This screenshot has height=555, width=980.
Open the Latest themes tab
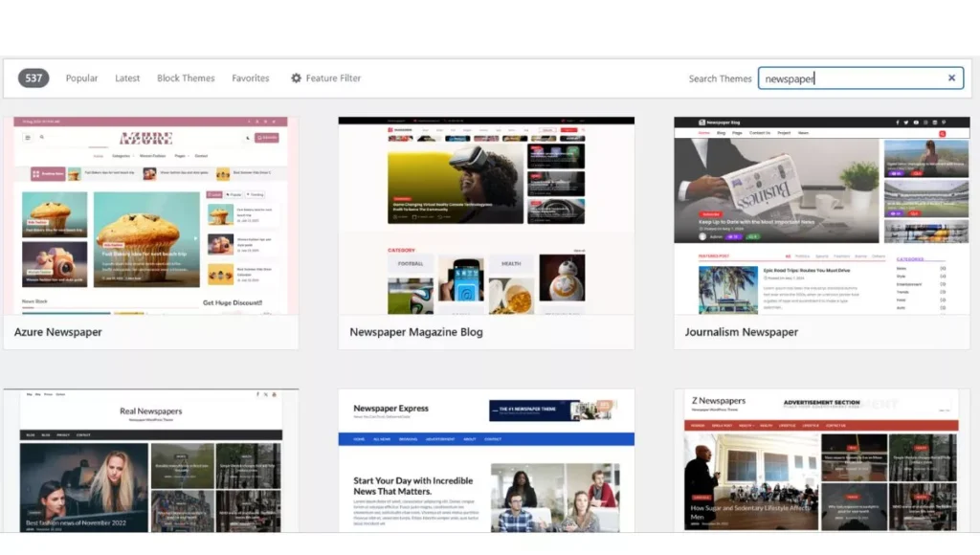[x=127, y=78]
